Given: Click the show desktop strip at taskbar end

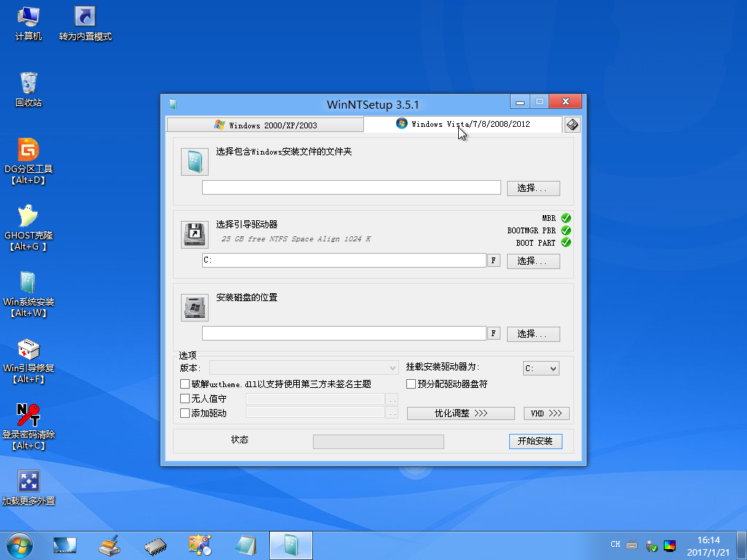Looking at the screenshot, I should [742, 545].
